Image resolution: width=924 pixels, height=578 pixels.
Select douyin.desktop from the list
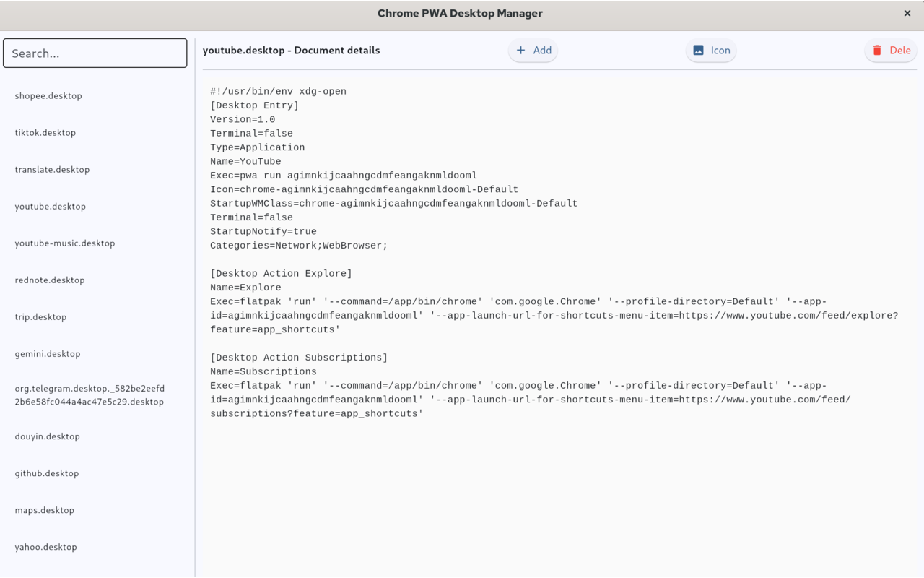[x=48, y=436]
